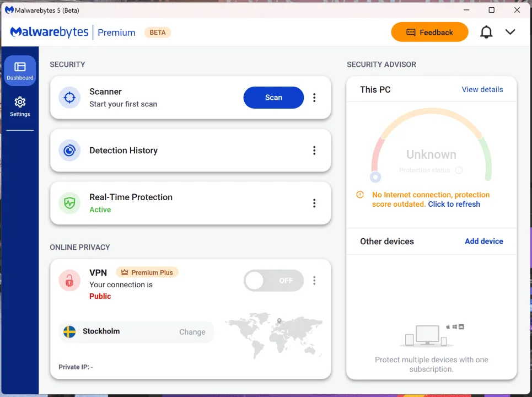Click the Private IP text
Screen dimensions: 532x397
(76, 367)
